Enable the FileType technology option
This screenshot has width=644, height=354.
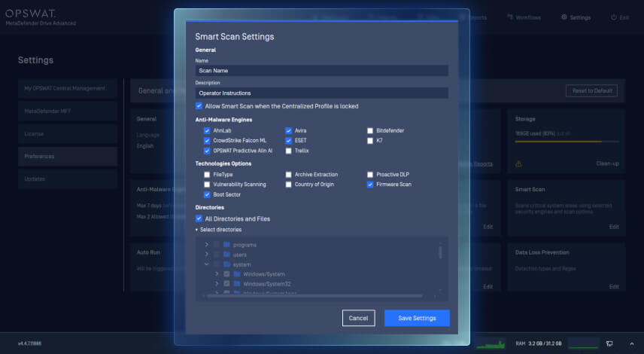[x=207, y=175]
